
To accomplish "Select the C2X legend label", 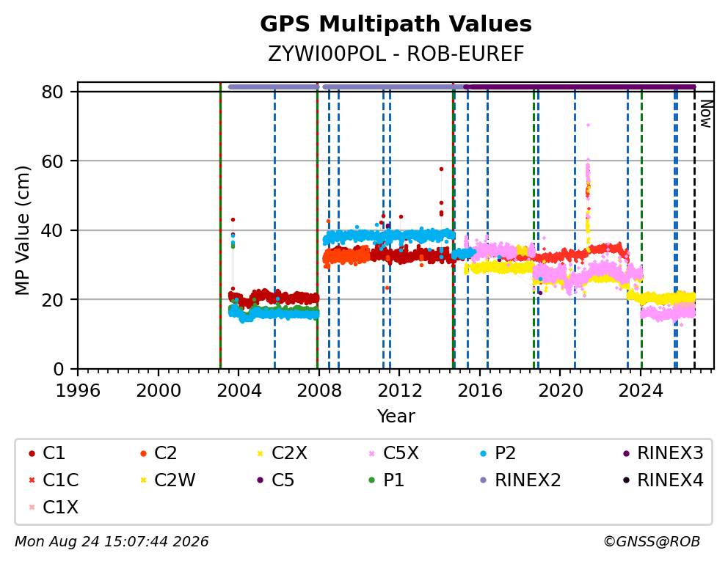I will point(289,453).
